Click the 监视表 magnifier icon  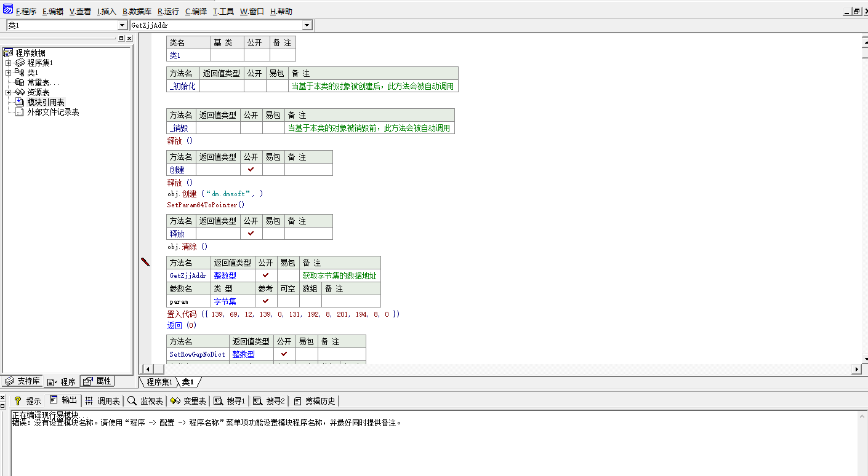click(x=132, y=400)
